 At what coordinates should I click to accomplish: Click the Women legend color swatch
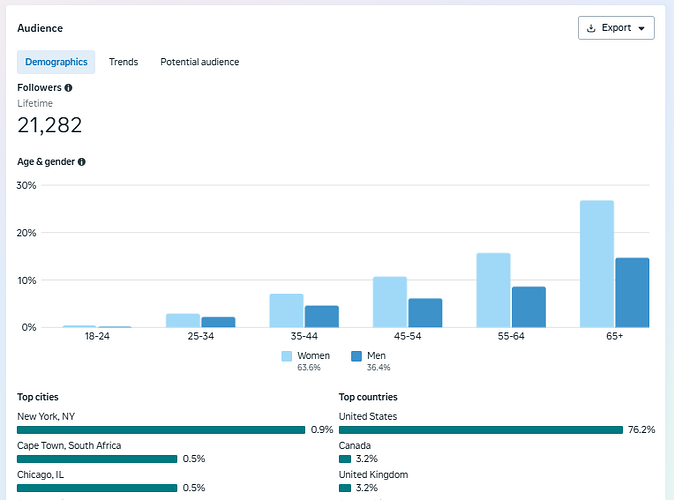click(x=287, y=356)
